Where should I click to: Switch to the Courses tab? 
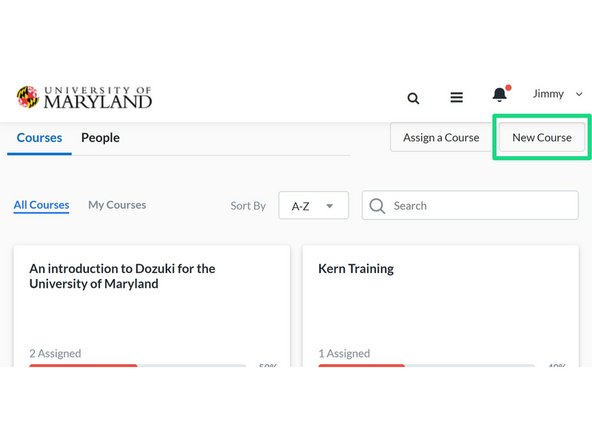pos(39,138)
